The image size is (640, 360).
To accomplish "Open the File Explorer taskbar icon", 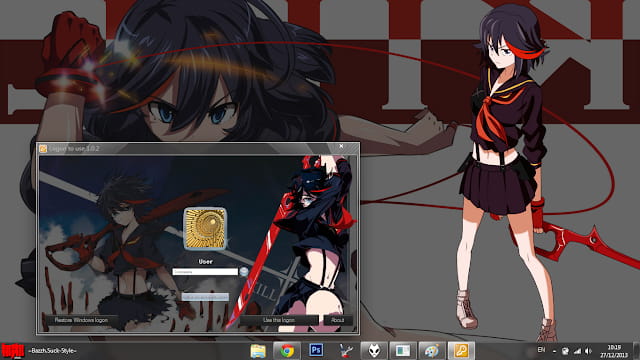I will point(258,351).
